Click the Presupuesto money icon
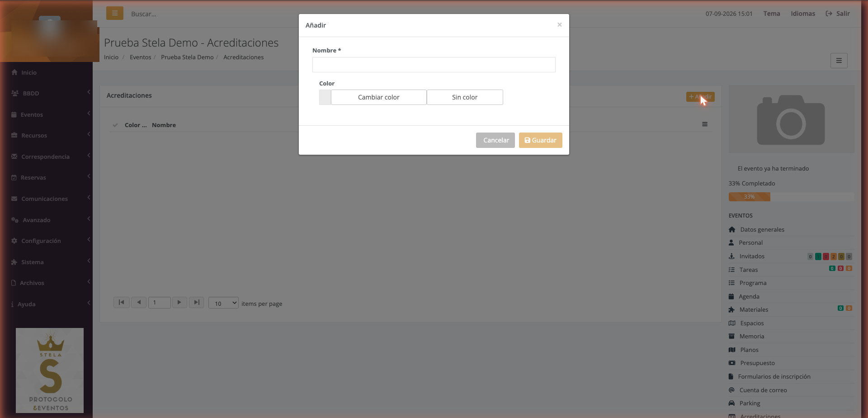 pyautogui.click(x=732, y=363)
